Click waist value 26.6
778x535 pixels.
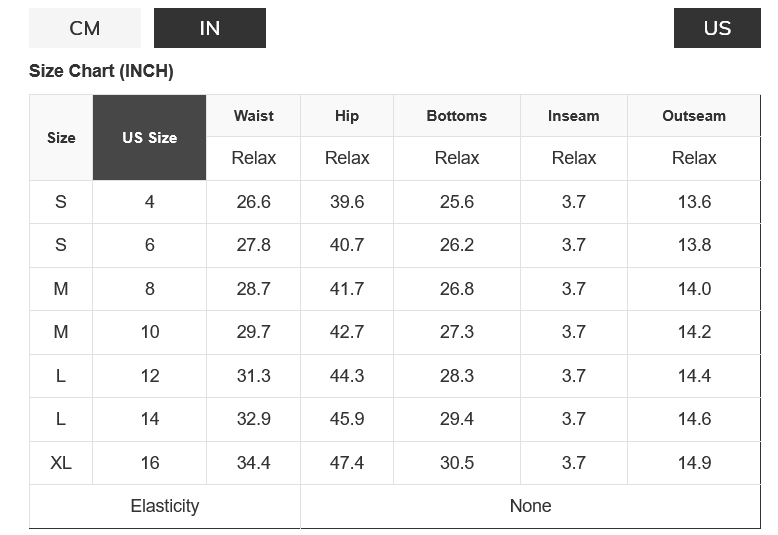pyautogui.click(x=254, y=202)
